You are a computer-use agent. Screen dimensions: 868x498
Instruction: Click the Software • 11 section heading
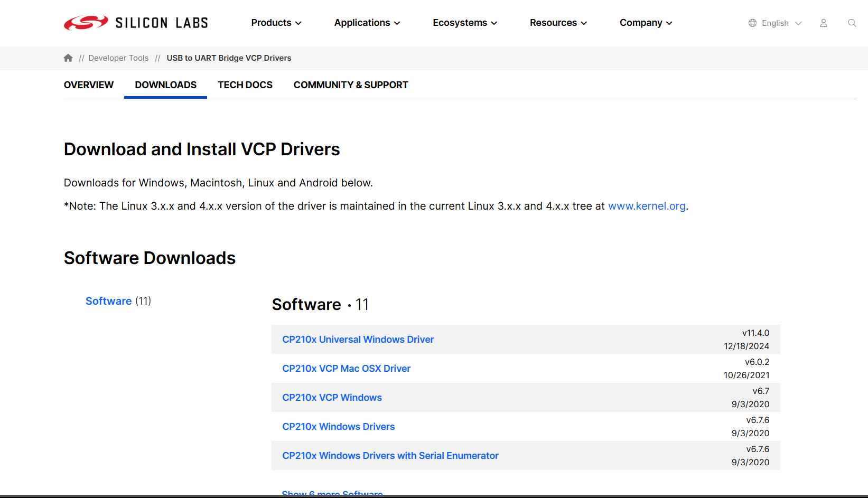(320, 305)
